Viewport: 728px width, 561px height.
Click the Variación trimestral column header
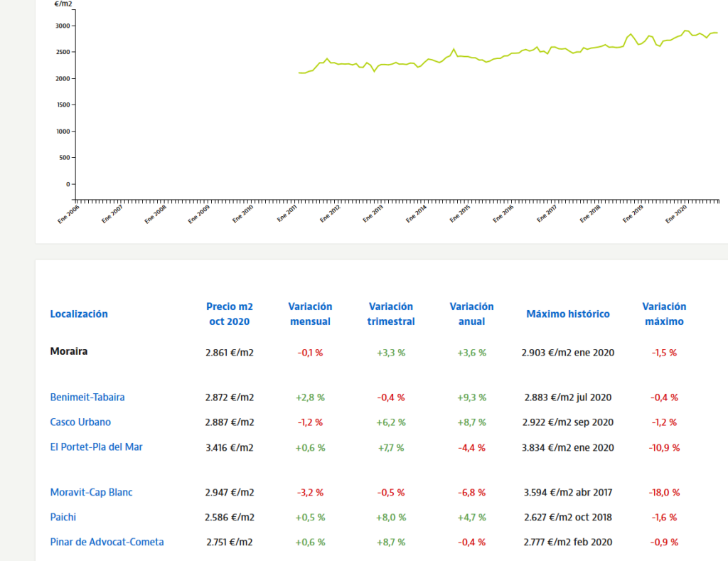(390, 314)
